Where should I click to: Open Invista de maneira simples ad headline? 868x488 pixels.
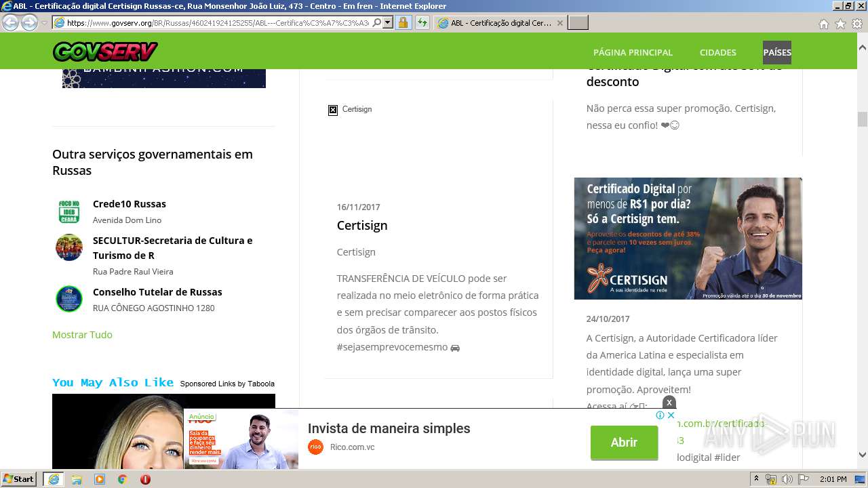(389, 428)
